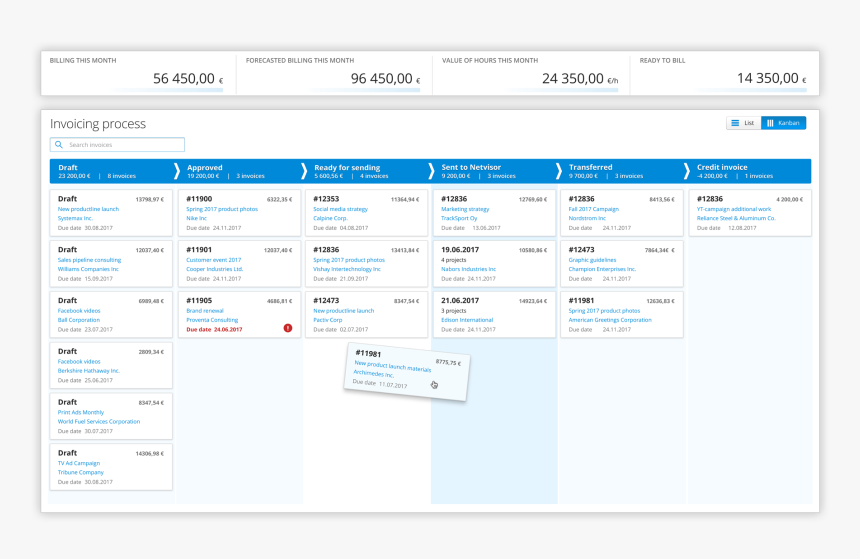Image resolution: width=860 pixels, height=559 pixels.
Task: Click the Kanban columns icon
Action: point(770,123)
